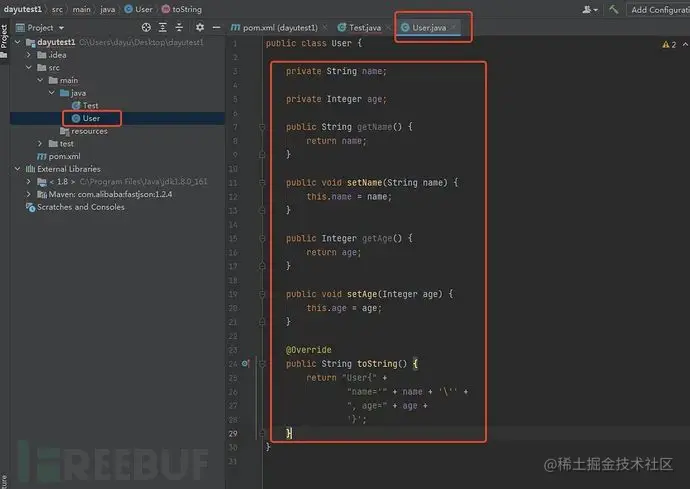Fold the setAge method via gutter marker
Screen dimensions: 690x489
[262, 294]
